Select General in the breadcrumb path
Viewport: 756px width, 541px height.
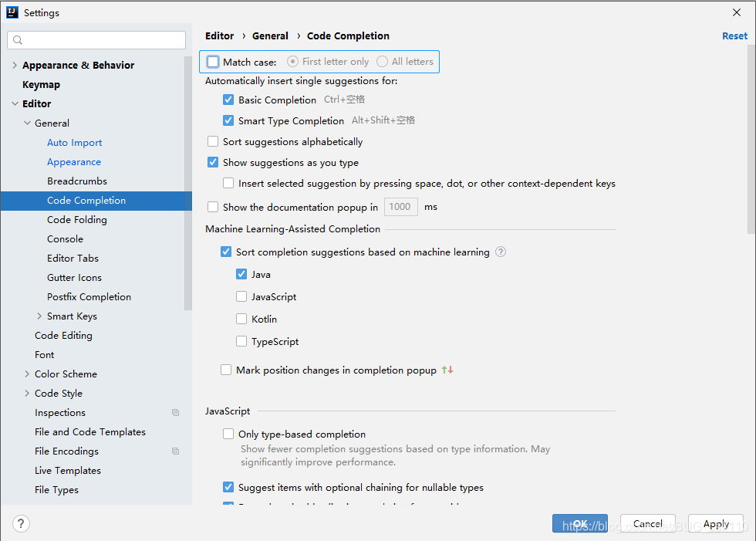click(270, 36)
